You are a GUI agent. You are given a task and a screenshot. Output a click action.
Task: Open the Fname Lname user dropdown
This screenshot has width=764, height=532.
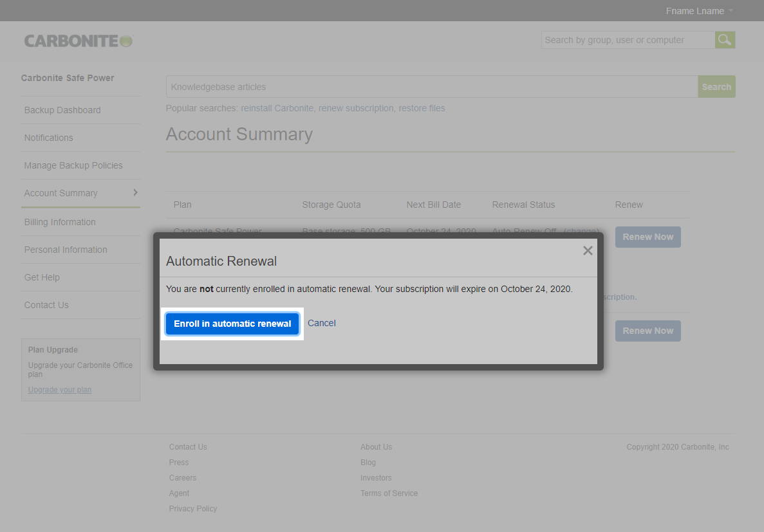699,11
